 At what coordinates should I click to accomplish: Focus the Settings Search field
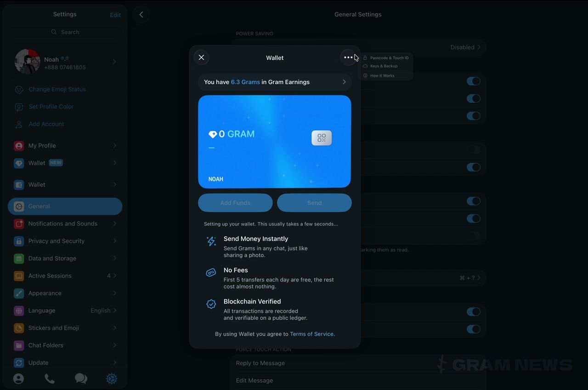pos(65,32)
